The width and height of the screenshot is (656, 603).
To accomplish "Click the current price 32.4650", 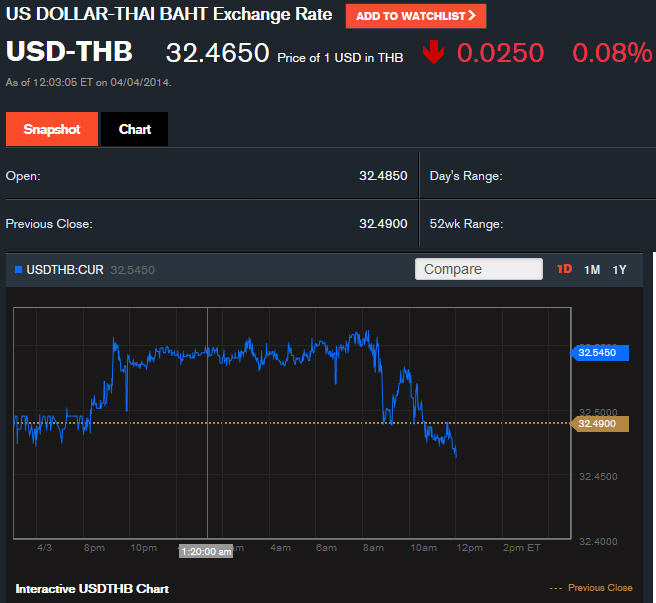I will [218, 53].
